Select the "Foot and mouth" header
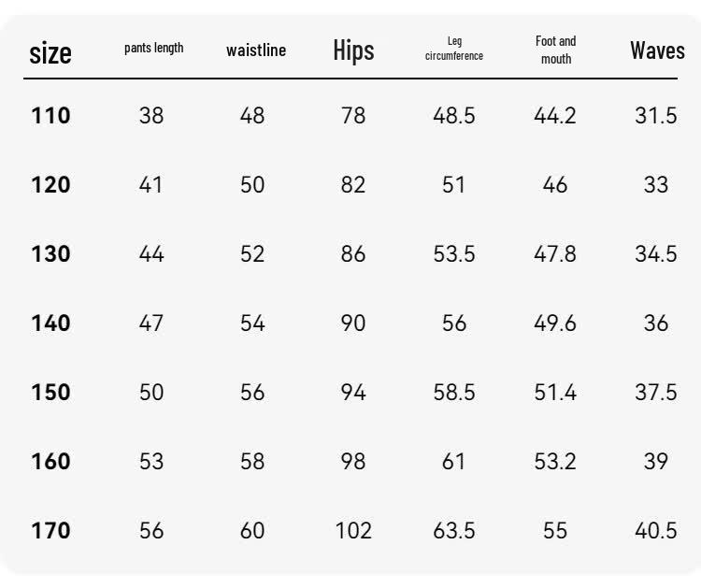This screenshot has height=588, width=701. [x=556, y=50]
